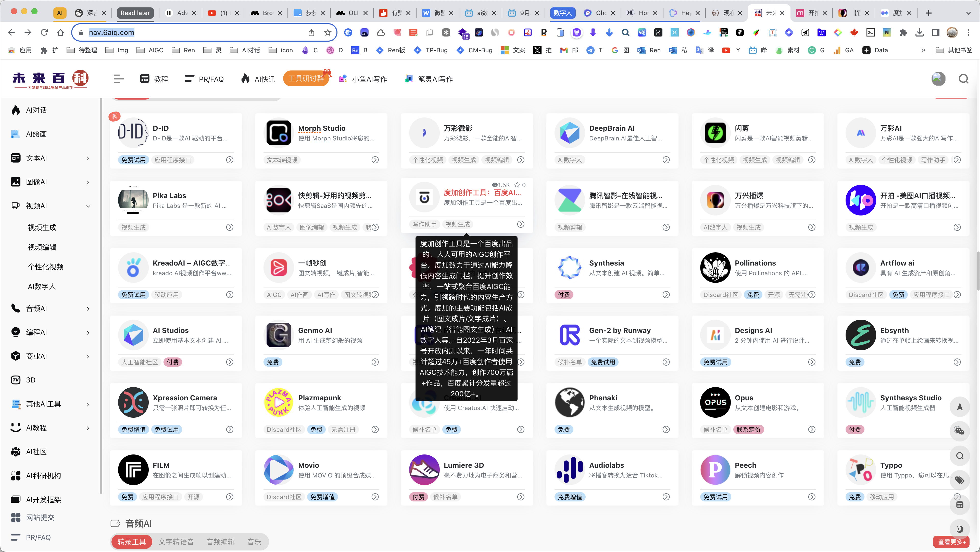Open the Pika Labs card arrow icon

pos(229,227)
